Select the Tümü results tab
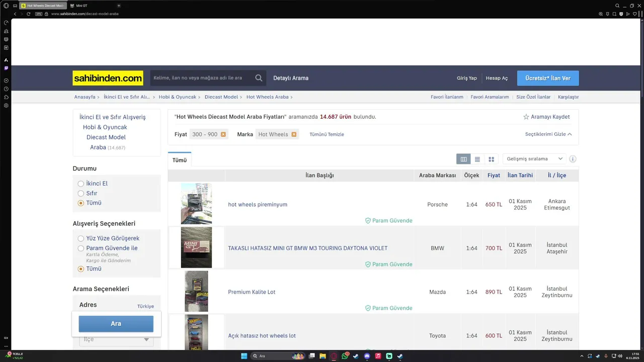Screen dimensions: 644x362 180,160
